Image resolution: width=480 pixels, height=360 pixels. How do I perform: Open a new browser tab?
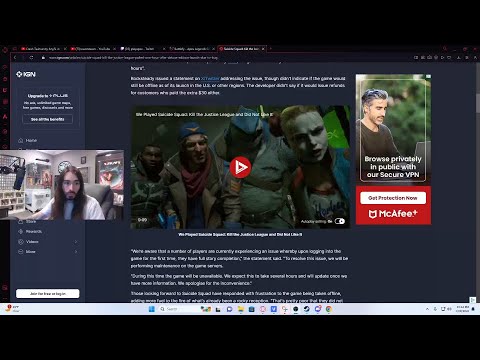pyautogui.click(x=271, y=49)
